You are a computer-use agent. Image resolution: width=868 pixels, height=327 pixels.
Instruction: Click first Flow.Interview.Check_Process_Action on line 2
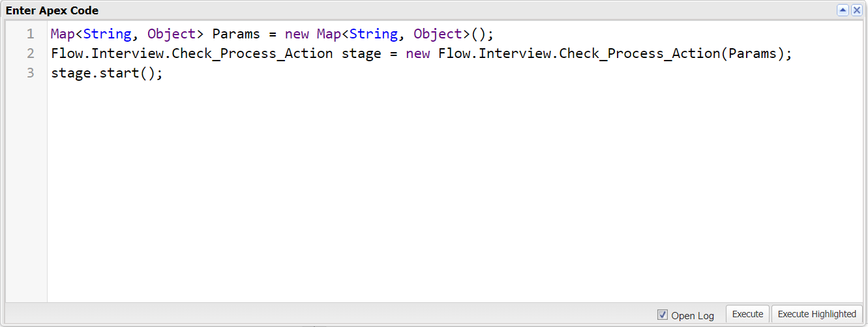coord(192,53)
